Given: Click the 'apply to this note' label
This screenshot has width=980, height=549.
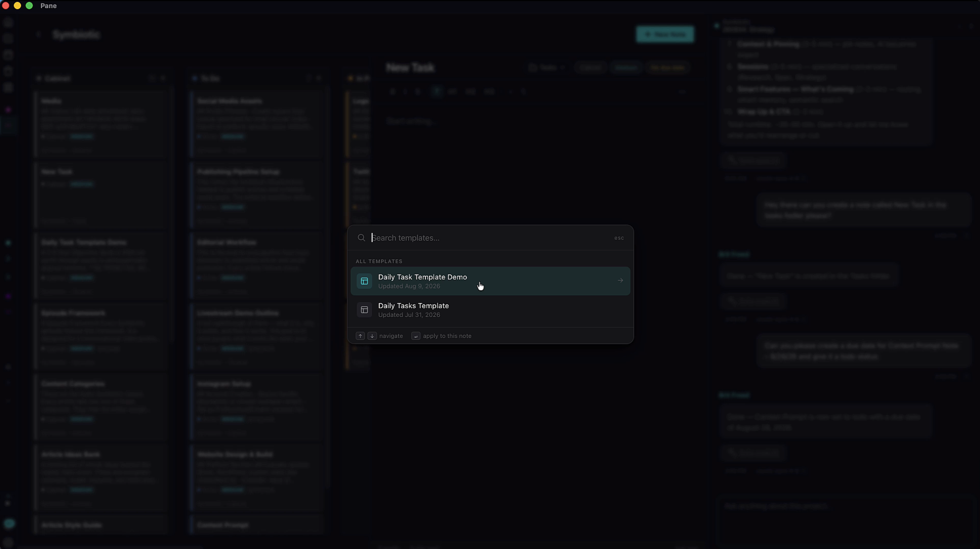Looking at the screenshot, I should pyautogui.click(x=447, y=336).
